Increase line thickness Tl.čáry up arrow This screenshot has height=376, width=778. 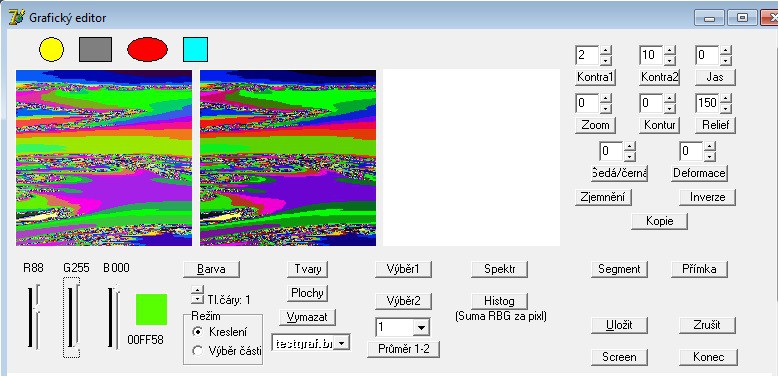point(197,290)
